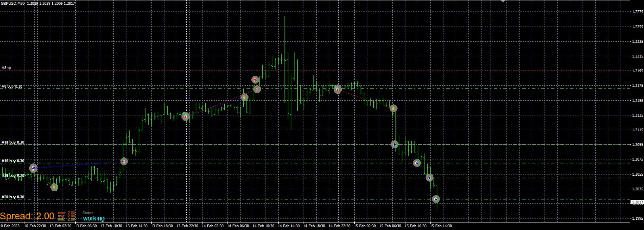Click the blue arrow marker starting the blue dotted line
This screenshot has height=230, width=644.
click(33, 168)
